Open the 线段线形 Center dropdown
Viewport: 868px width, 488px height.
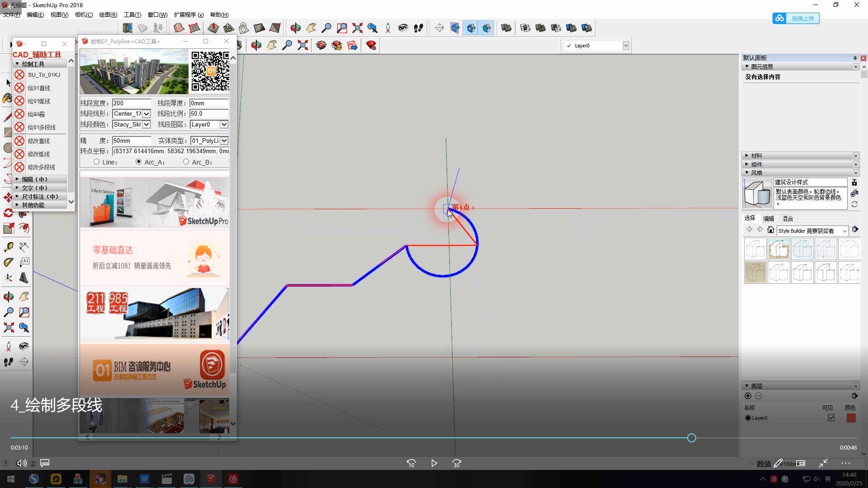(x=146, y=114)
